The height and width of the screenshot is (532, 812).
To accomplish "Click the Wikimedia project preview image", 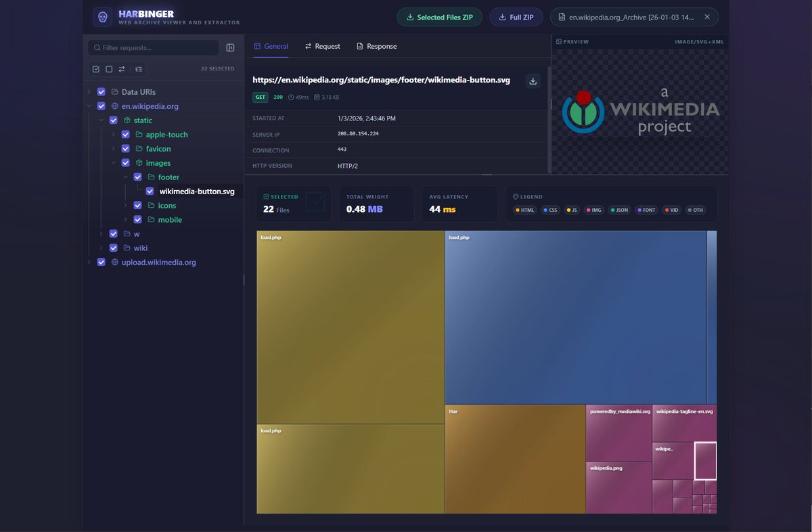I will [x=640, y=112].
